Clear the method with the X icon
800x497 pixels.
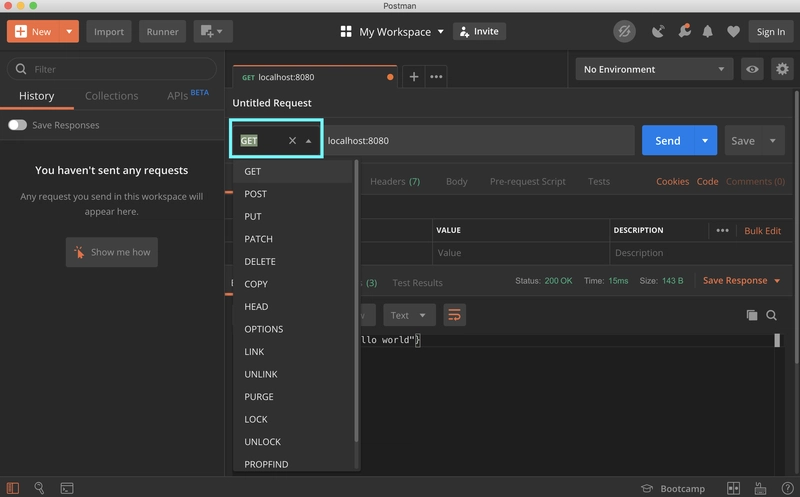(292, 140)
